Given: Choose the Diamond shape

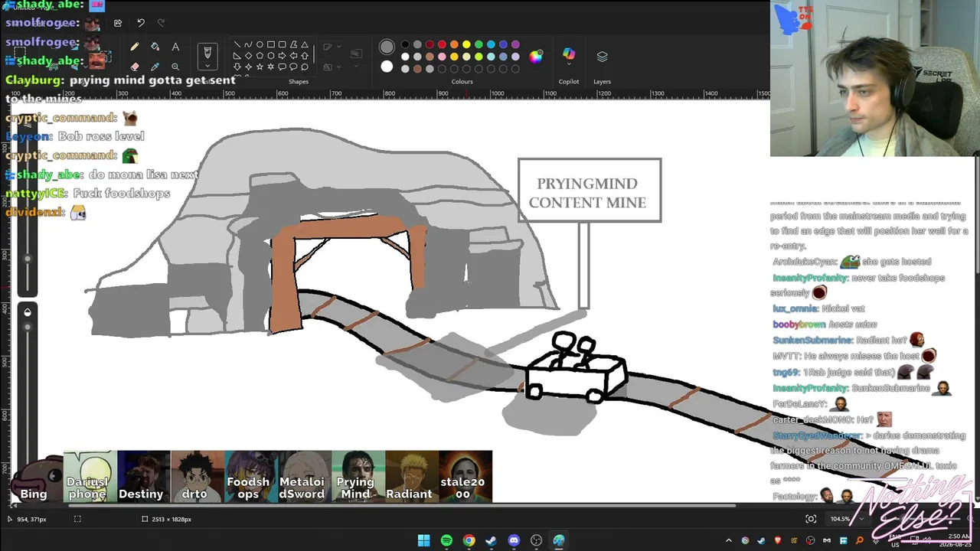Looking at the screenshot, I should [x=248, y=56].
